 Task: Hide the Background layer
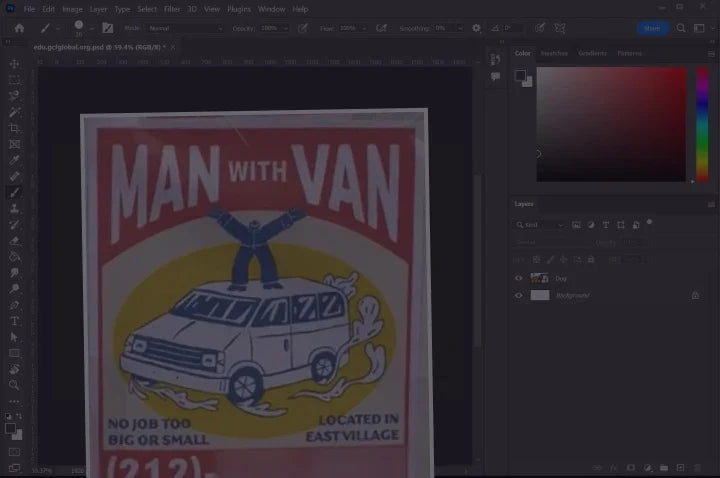click(518, 295)
